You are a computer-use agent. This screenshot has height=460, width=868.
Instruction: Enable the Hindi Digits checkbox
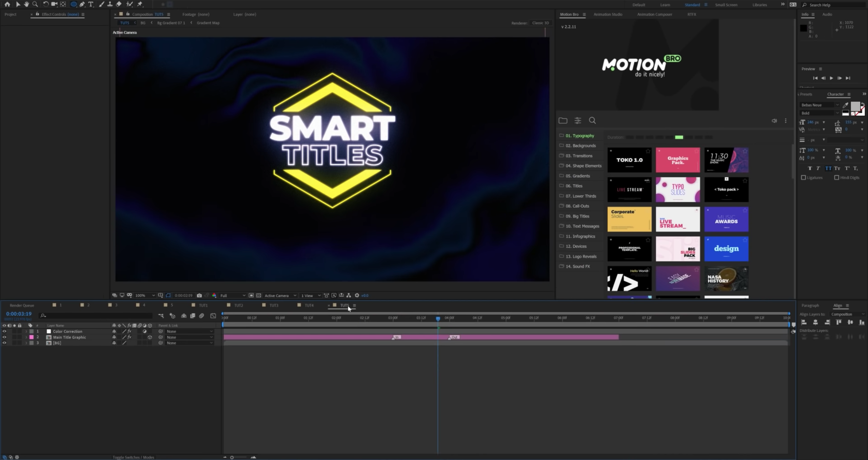tap(836, 177)
